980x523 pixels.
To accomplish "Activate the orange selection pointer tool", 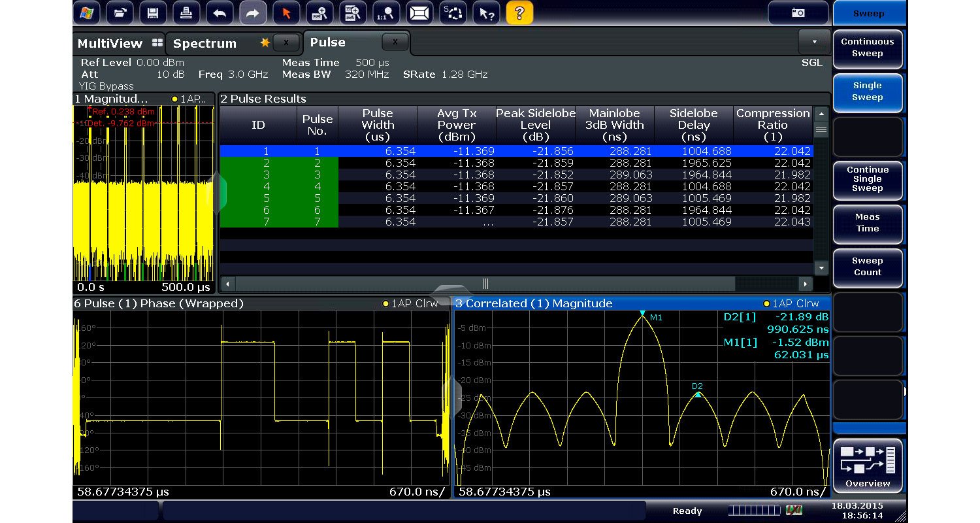I will (x=286, y=12).
